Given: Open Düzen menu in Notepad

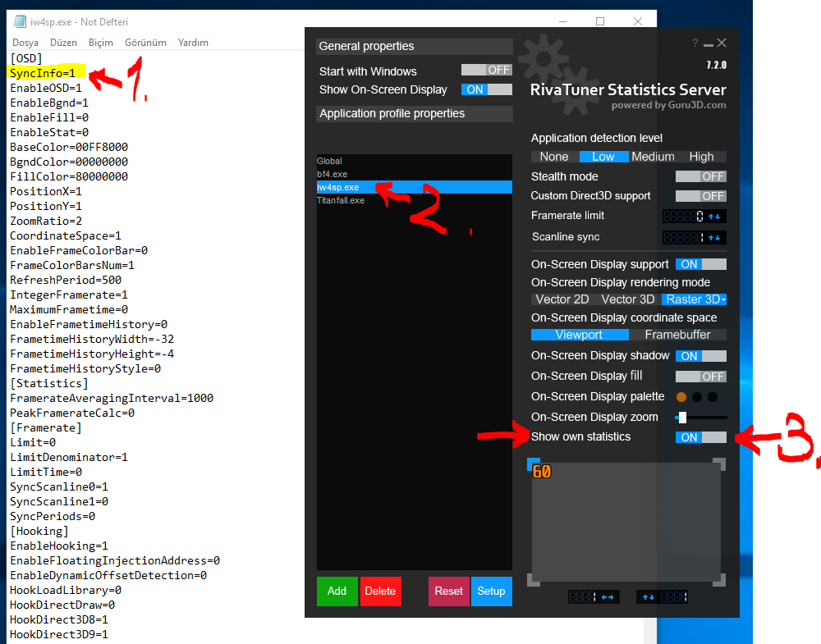Looking at the screenshot, I should [63, 43].
